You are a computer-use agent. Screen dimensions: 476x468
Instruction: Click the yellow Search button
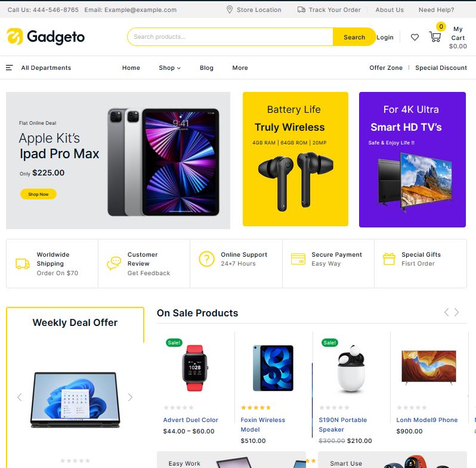click(x=354, y=37)
